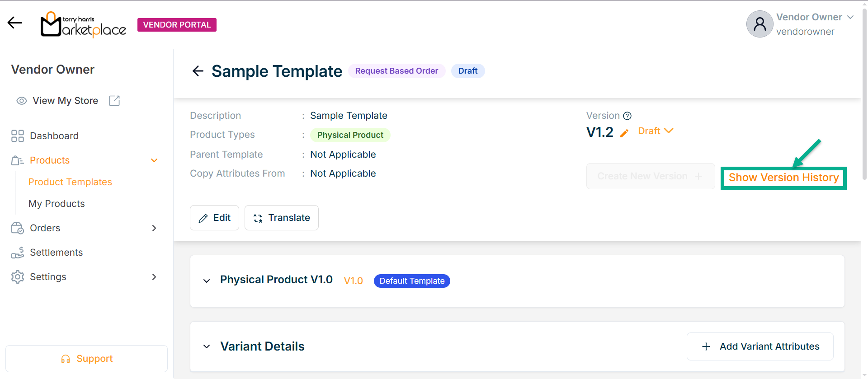Screen dimensions: 868x379
Task: Click the Vendor Owner profile avatar
Action: tap(759, 24)
